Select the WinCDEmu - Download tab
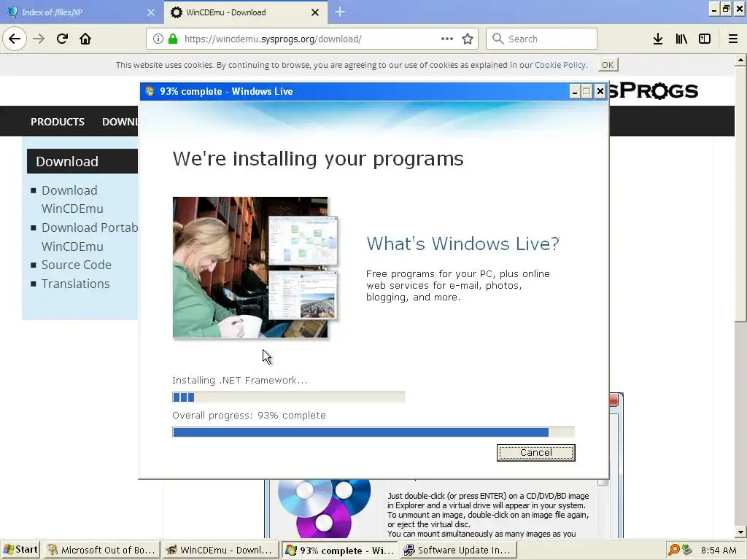The image size is (747, 560). point(245,12)
